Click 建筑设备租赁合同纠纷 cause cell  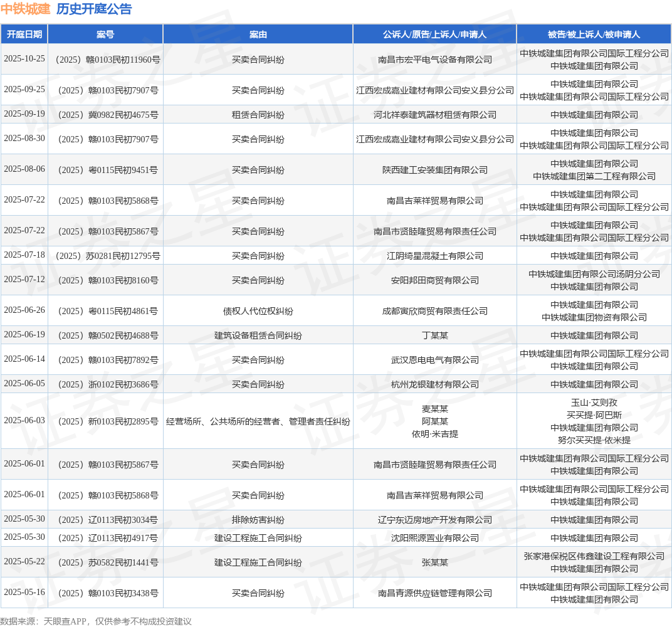pos(258,335)
